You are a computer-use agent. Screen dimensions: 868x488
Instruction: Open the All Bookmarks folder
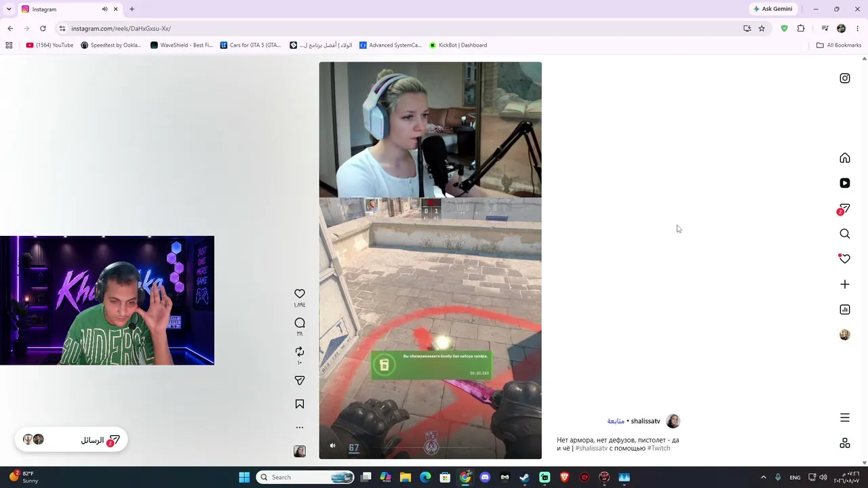(839, 45)
